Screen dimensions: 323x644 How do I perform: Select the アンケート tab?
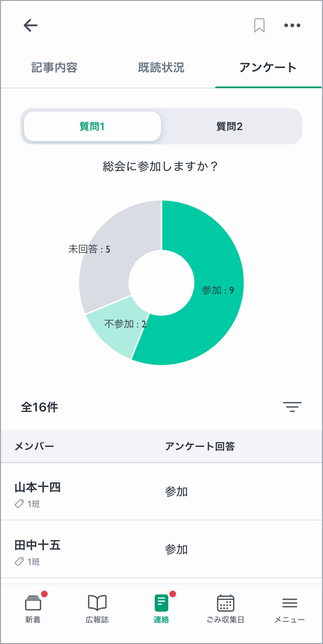tap(268, 68)
